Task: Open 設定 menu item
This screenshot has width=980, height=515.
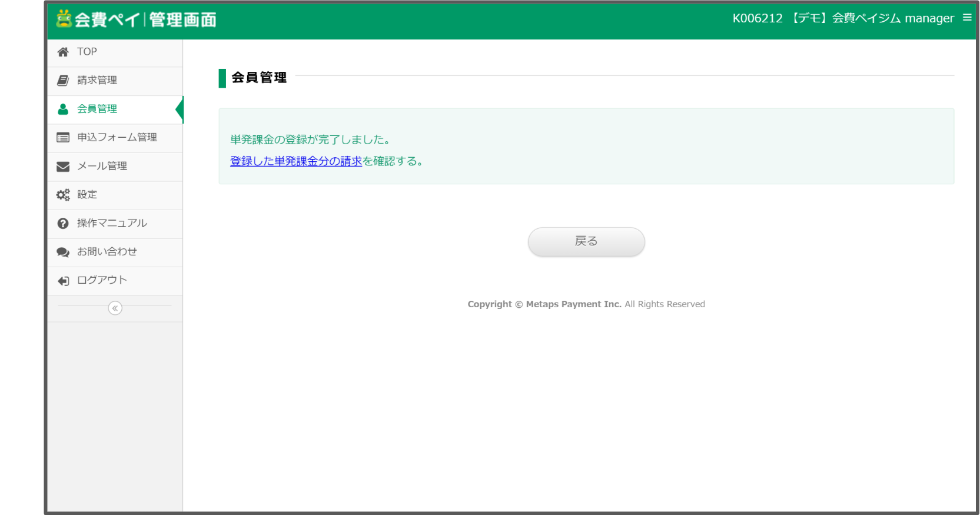Action: point(115,195)
